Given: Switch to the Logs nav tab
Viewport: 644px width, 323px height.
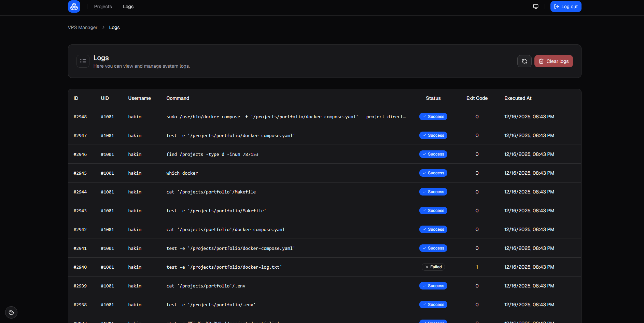Looking at the screenshot, I should point(128,6).
